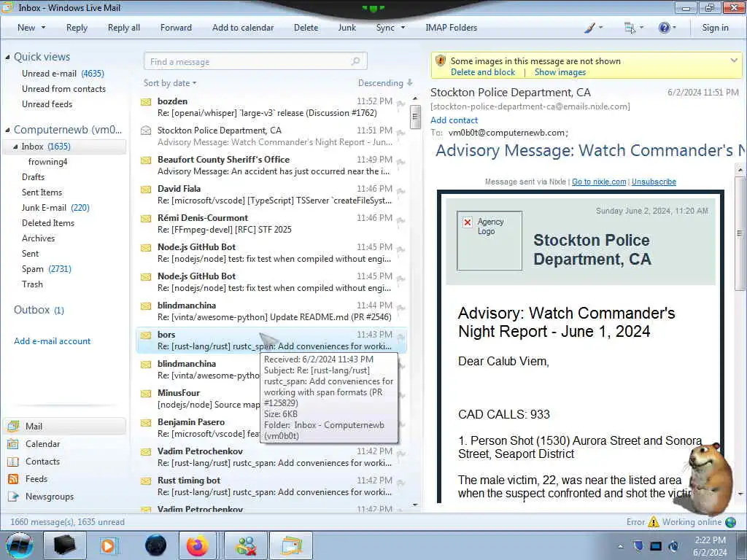Click the Newsgroups icon
Viewport: 747px width, 560px height.
click(x=13, y=497)
